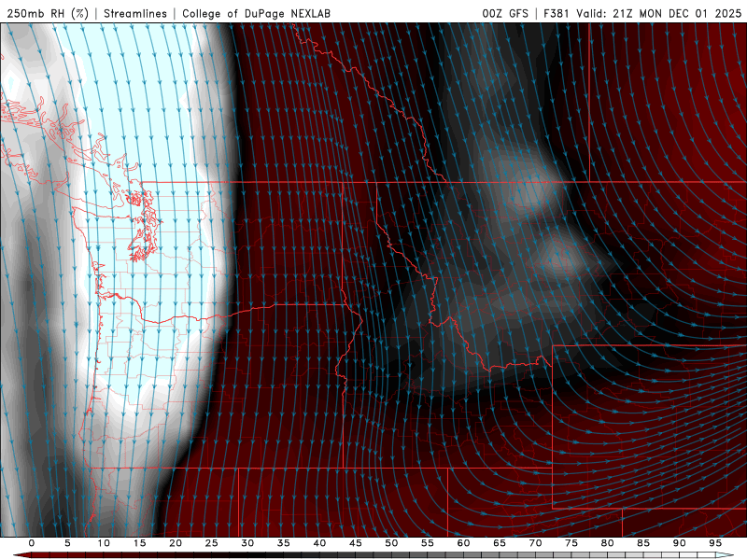747x560 pixels.
Task: Click the "80" humidity scale label
Action: 608,543
